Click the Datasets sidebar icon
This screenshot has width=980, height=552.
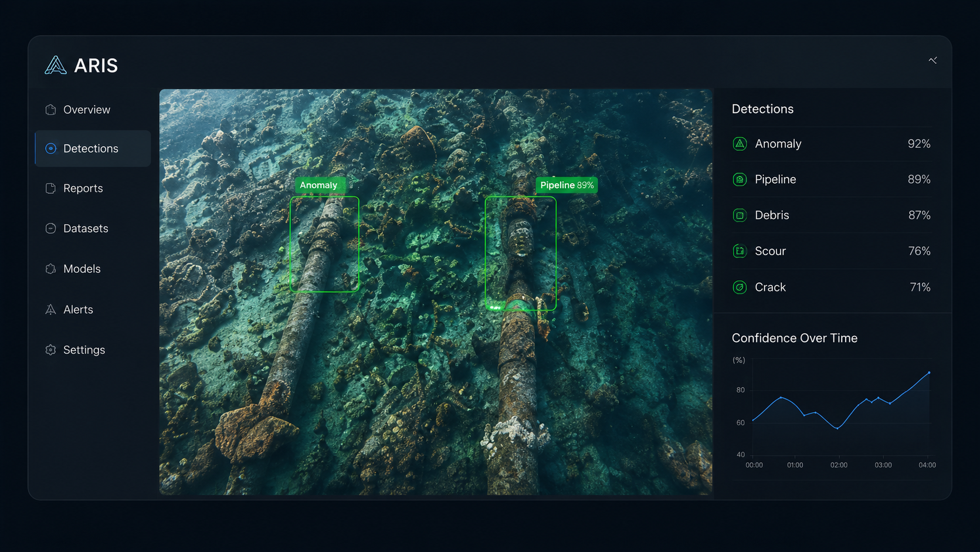[x=50, y=228]
